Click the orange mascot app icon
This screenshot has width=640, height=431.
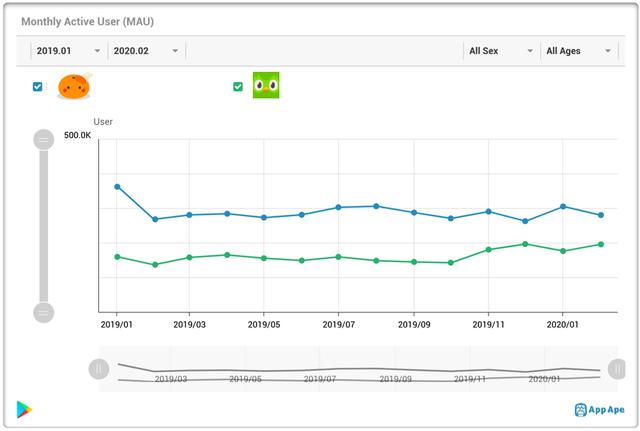(x=74, y=87)
